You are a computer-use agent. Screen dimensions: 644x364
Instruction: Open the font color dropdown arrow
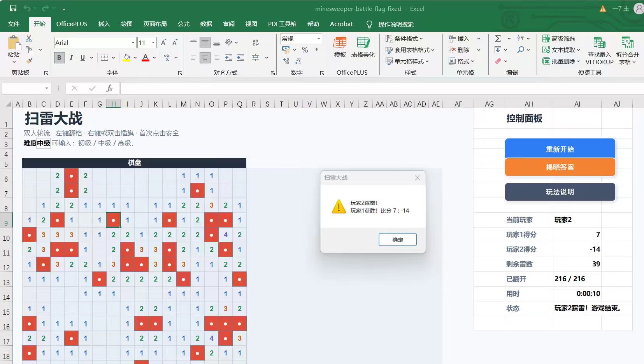click(154, 58)
